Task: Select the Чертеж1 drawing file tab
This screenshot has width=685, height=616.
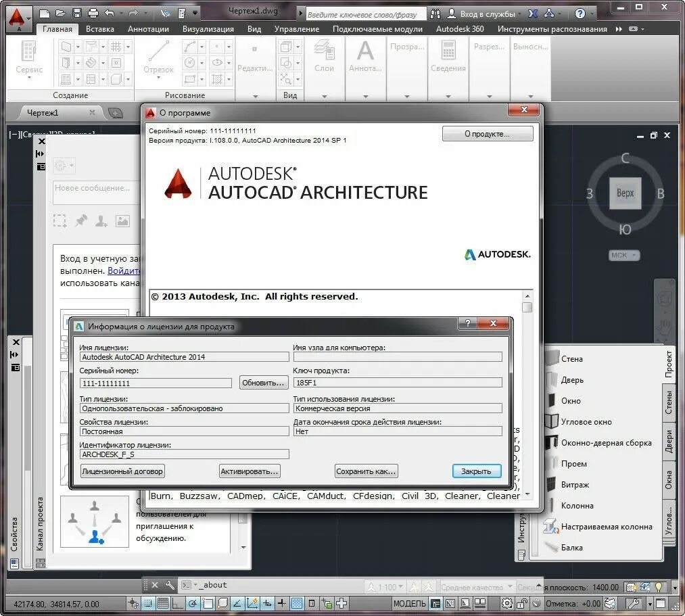Action: [43, 113]
